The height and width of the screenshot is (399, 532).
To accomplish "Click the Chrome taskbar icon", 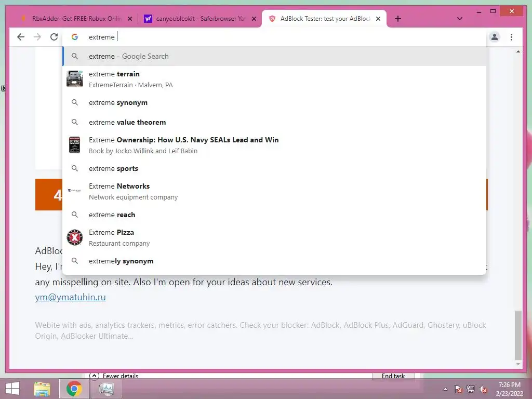I will coord(74,389).
